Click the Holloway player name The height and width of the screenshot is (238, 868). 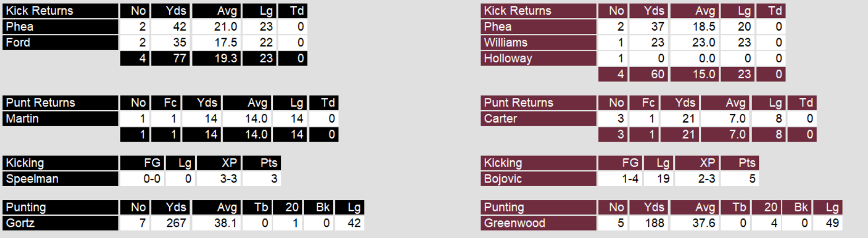tap(538, 58)
